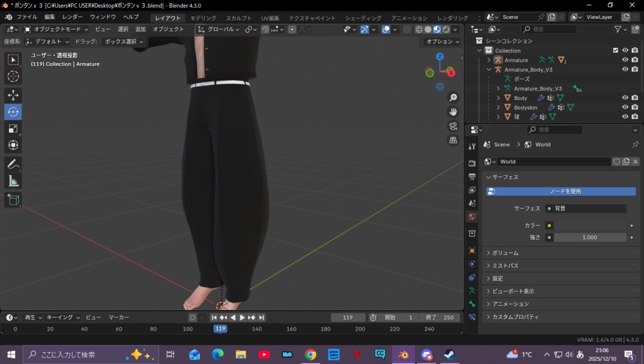The height and width of the screenshot is (364, 644).
Task: Open the レンダー menu
Action: tap(72, 17)
